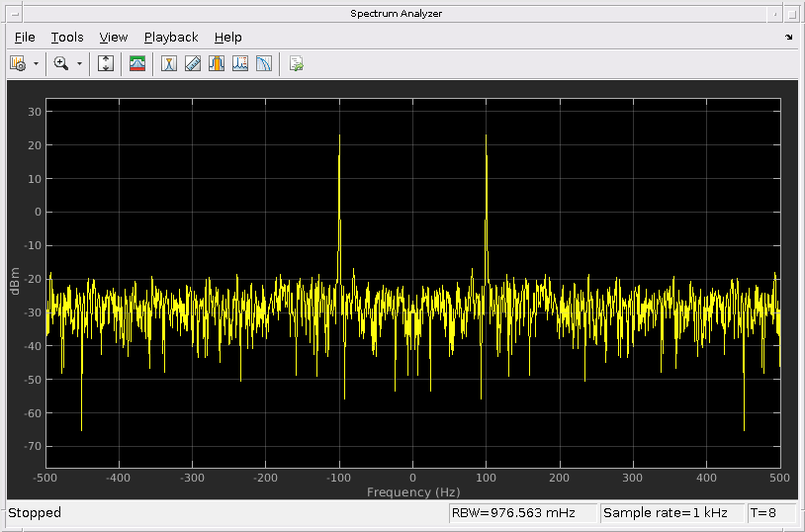Click the Generate Script icon
805x532 pixels.
pos(296,63)
